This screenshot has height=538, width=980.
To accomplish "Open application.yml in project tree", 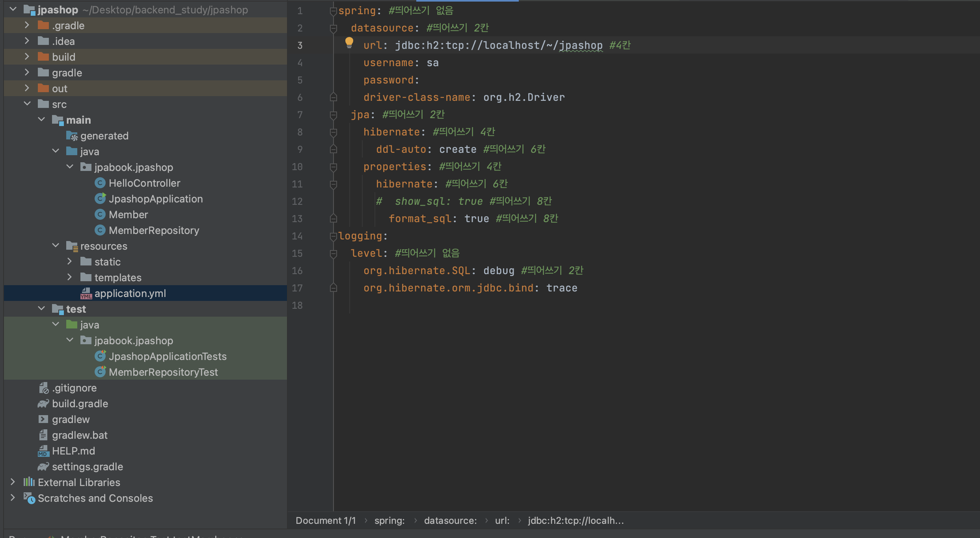I will (130, 293).
